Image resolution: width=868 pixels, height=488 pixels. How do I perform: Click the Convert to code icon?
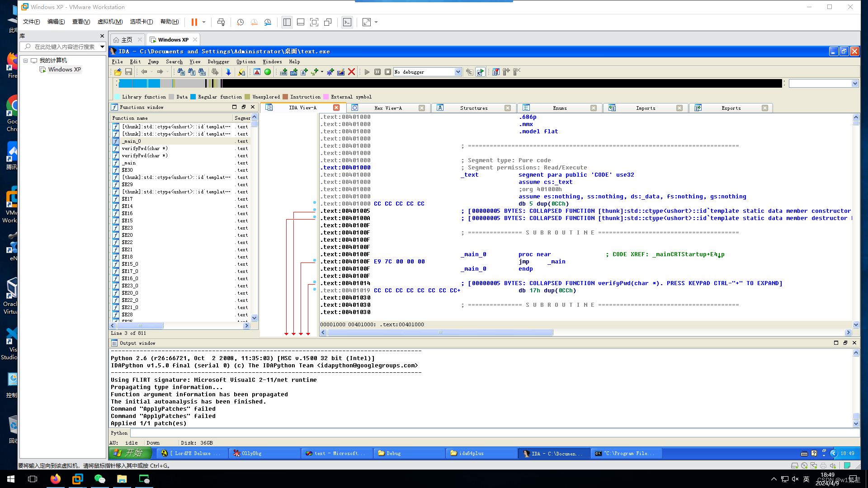pos(283,72)
